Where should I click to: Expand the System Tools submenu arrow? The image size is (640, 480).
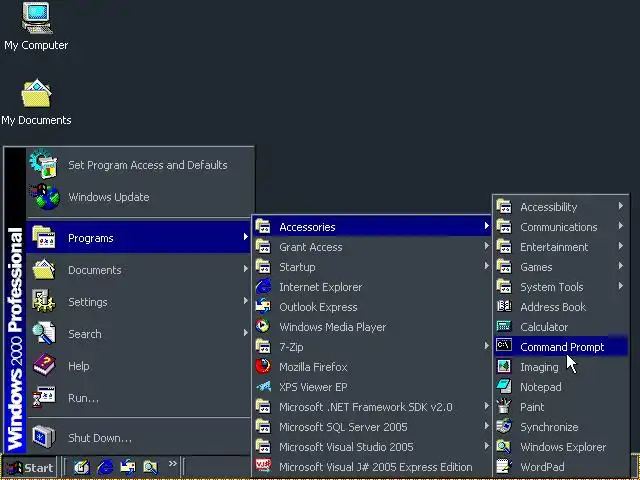point(620,286)
